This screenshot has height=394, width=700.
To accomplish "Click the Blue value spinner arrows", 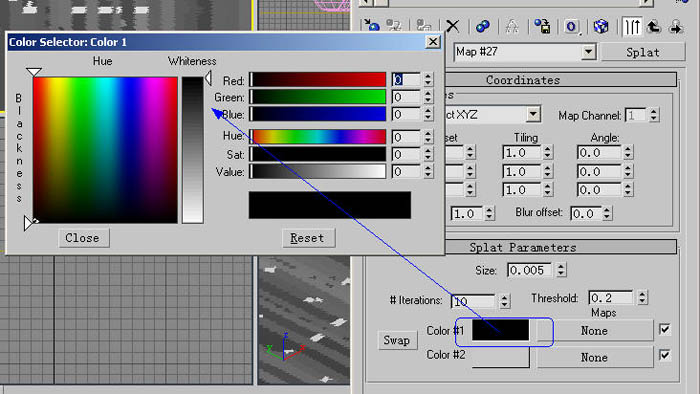I will pyautogui.click(x=428, y=114).
